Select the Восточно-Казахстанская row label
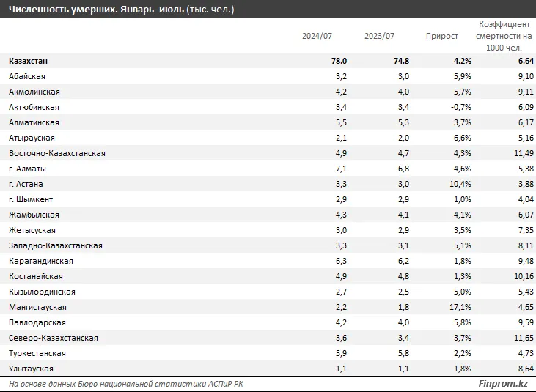This screenshot has height=392, width=536. pos(57,153)
